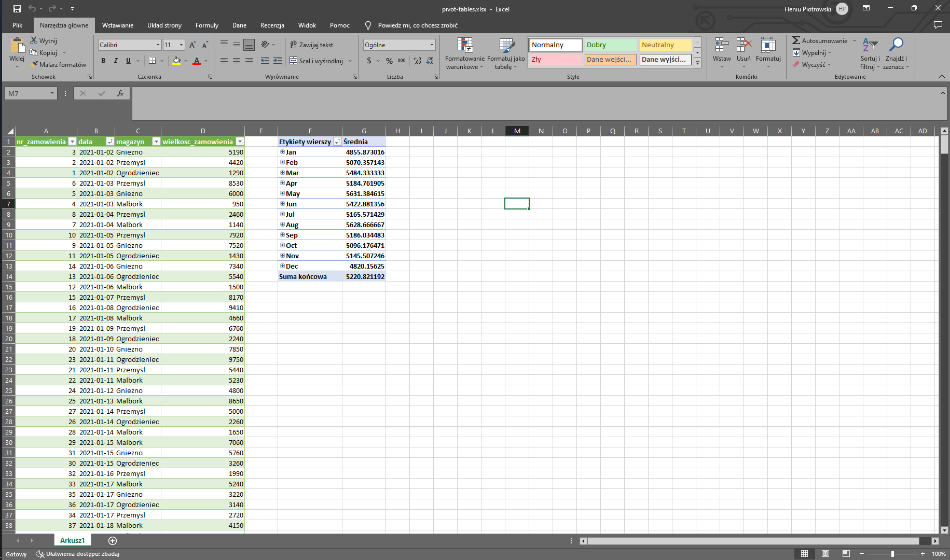Click the Format Painter (Malarz formatów) icon
Viewport: 950px width, 560px height.
click(x=35, y=64)
